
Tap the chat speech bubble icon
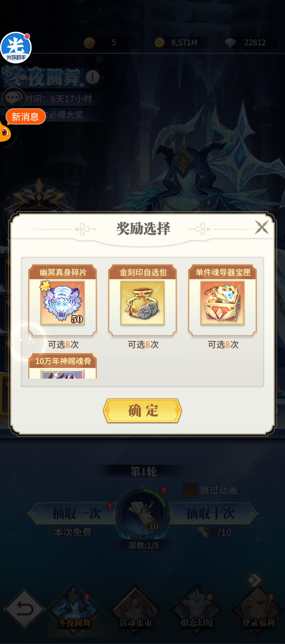(x=12, y=98)
